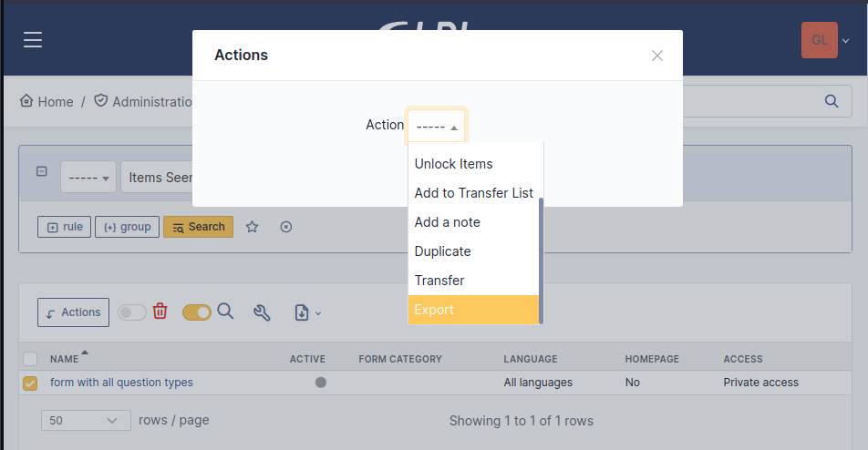Clear search criteria with circled X icon
This screenshot has width=868, height=450.
tap(285, 227)
